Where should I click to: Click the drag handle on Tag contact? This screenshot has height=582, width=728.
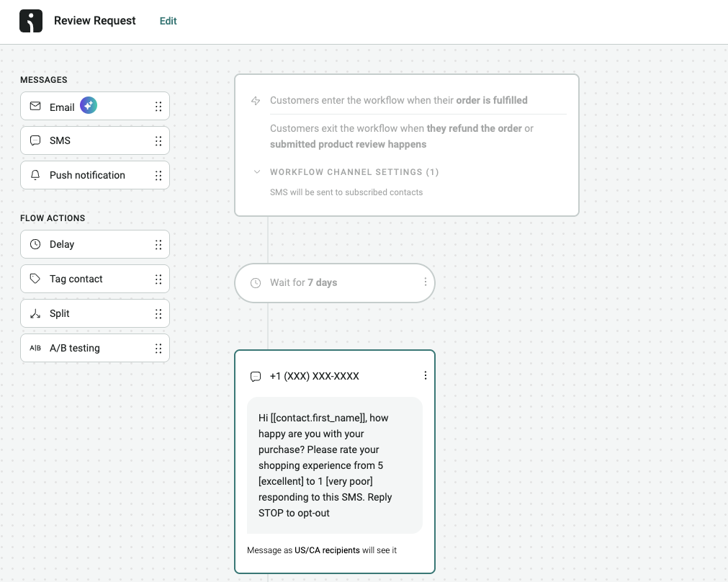tap(158, 279)
